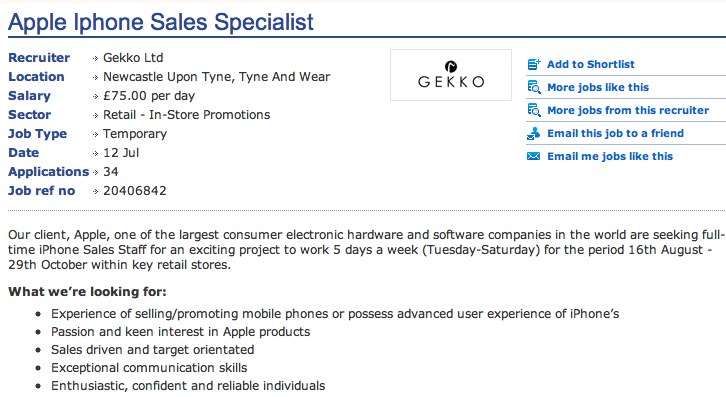The width and height of the screenshot is (726, 397).
Task: Click the Retail - In-Store Promotions sector
Action: [187, 114]
